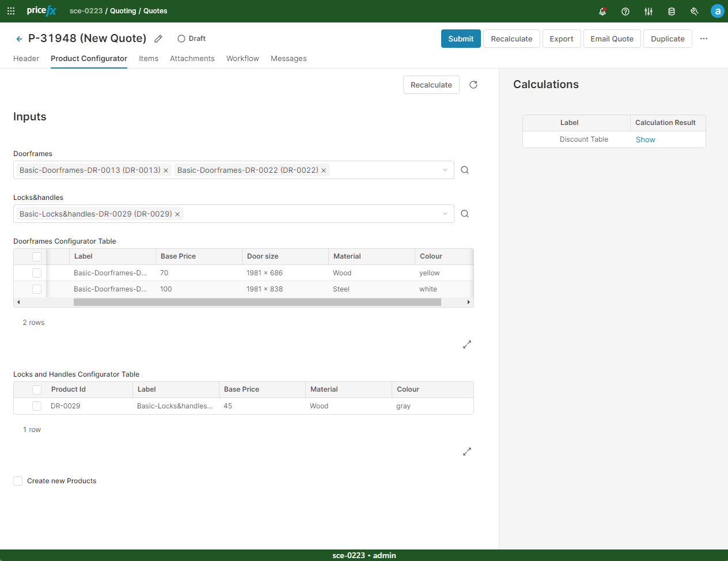Go back using the left arrow
728x561 pixels.
[19, 39]
